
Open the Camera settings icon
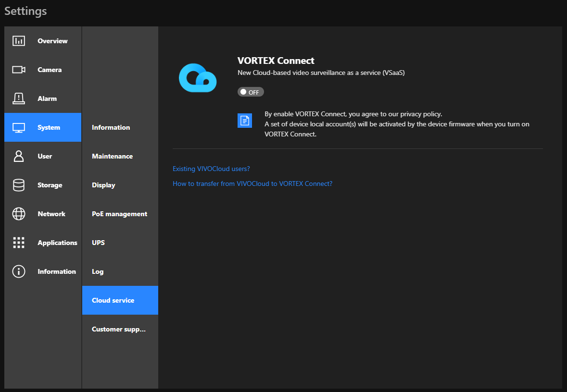tap(18, 70)
